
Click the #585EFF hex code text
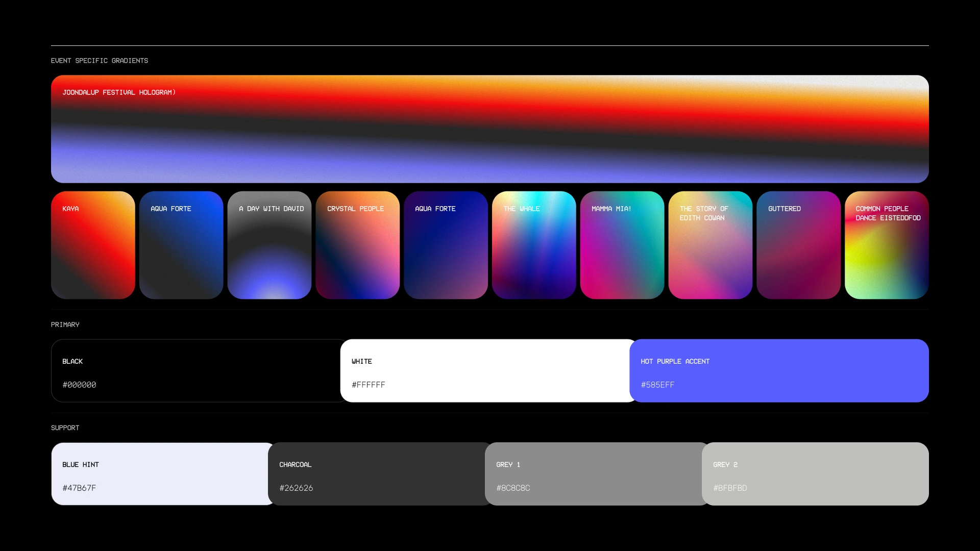(657, 385)
